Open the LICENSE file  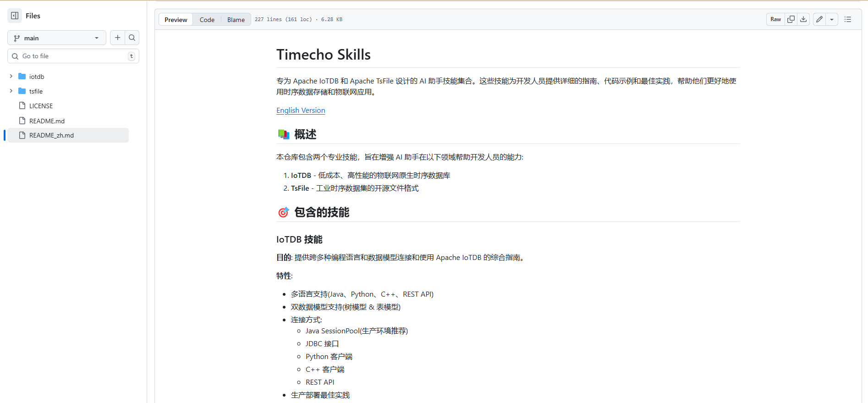coord(41,106)
